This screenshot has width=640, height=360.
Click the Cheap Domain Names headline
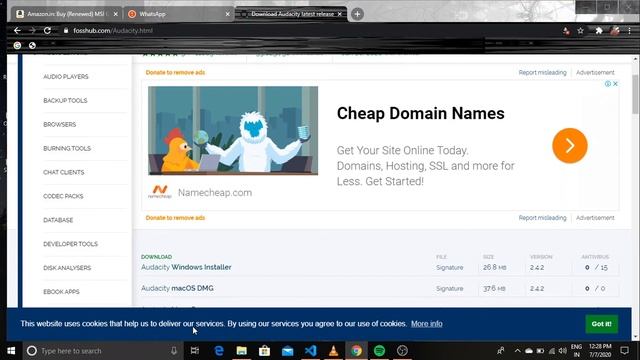pos(420,113)
